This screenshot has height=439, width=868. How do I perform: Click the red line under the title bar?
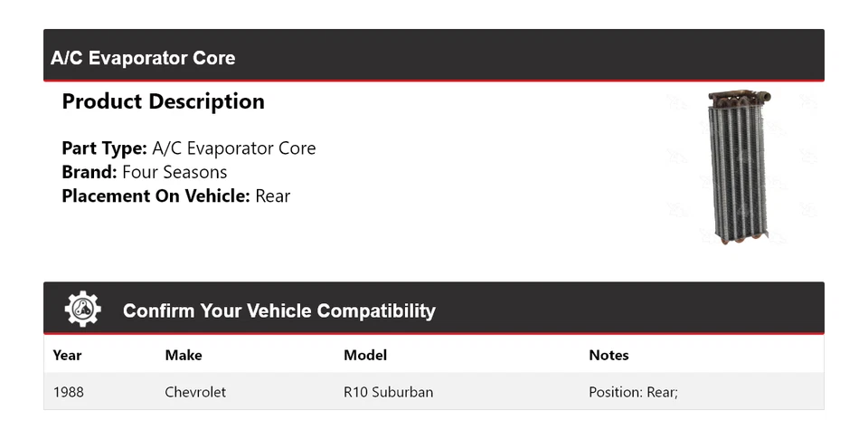434,81
